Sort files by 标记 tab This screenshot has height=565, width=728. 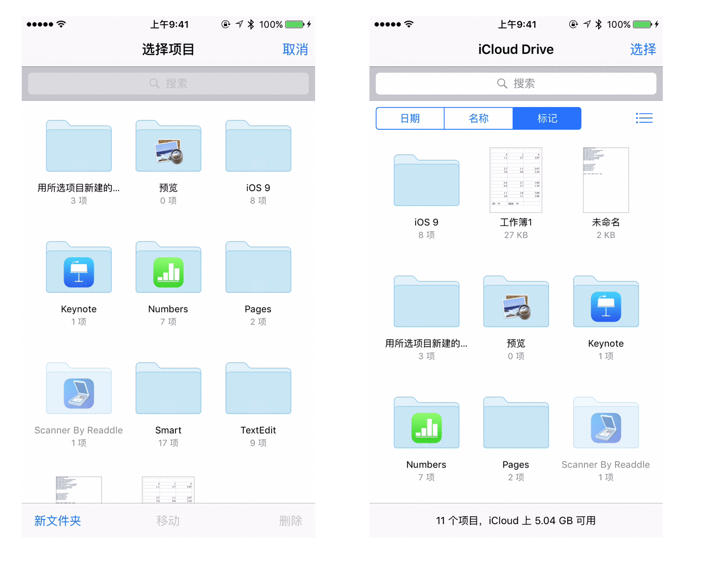[x=547, y=118]
